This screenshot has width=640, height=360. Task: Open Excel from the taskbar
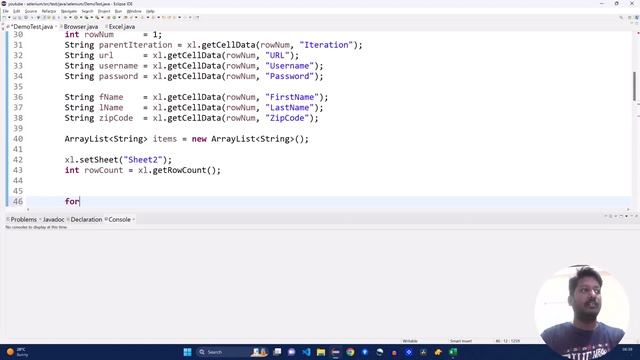click(x=453, y=352)
